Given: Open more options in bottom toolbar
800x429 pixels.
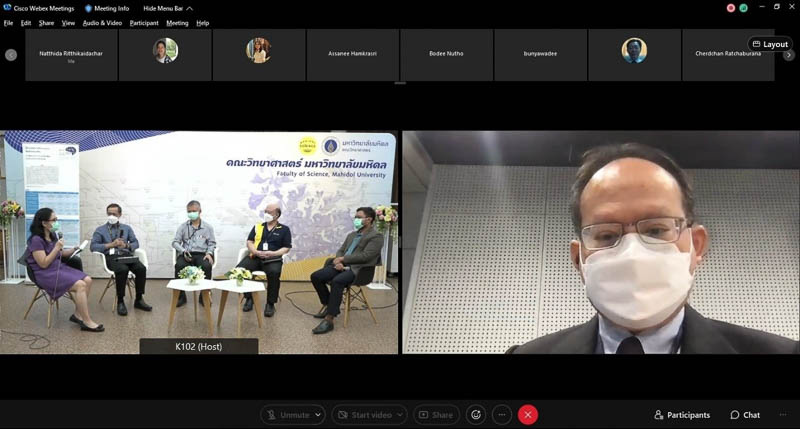Looking at the screenshot, I should click(x=502, y=414).
